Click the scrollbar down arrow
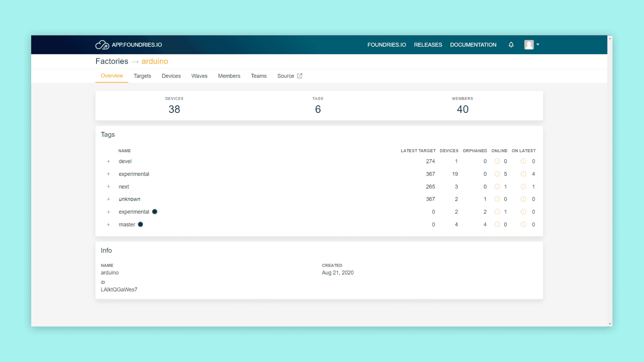Image resolution: width=644 pixels, height=362 pixels. point(610,324)
